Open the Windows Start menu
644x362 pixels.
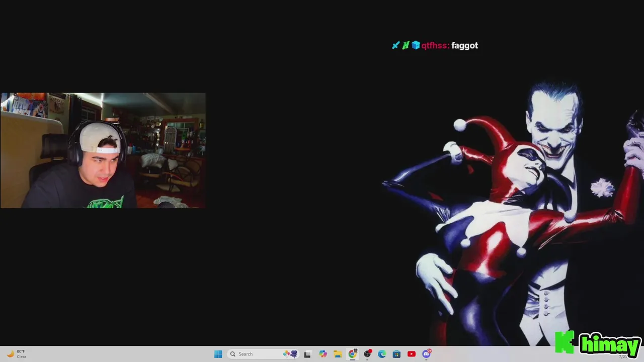tap(218, 354)
